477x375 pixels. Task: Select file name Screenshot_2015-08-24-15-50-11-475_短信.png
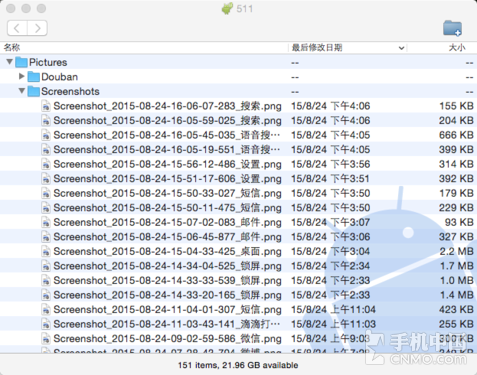tap(167, 208)
